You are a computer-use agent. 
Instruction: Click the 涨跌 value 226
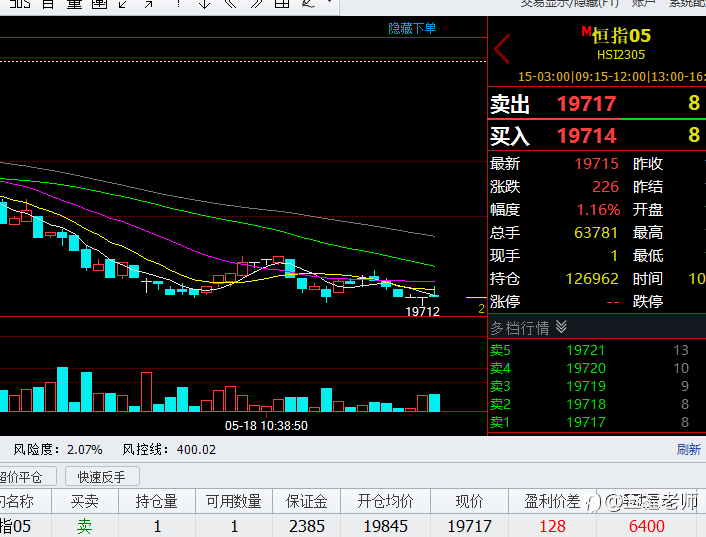click(x=606, y=186)
